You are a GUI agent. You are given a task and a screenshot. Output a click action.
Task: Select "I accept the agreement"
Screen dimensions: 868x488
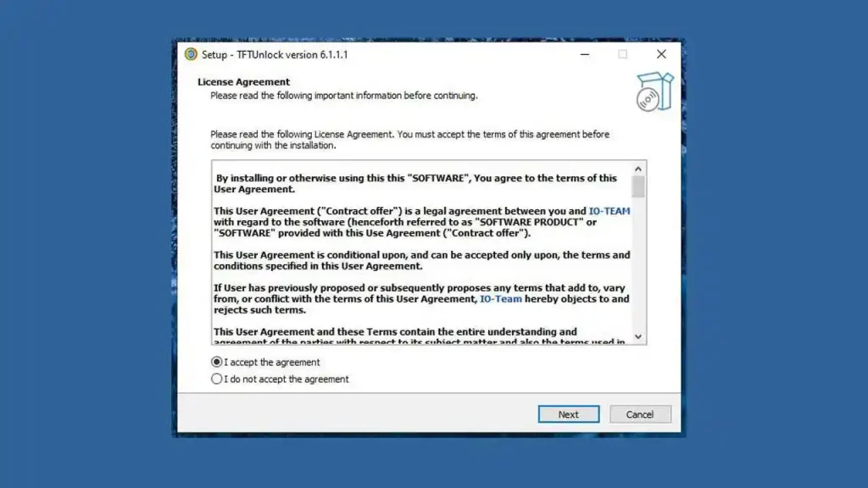coord(216,362)
